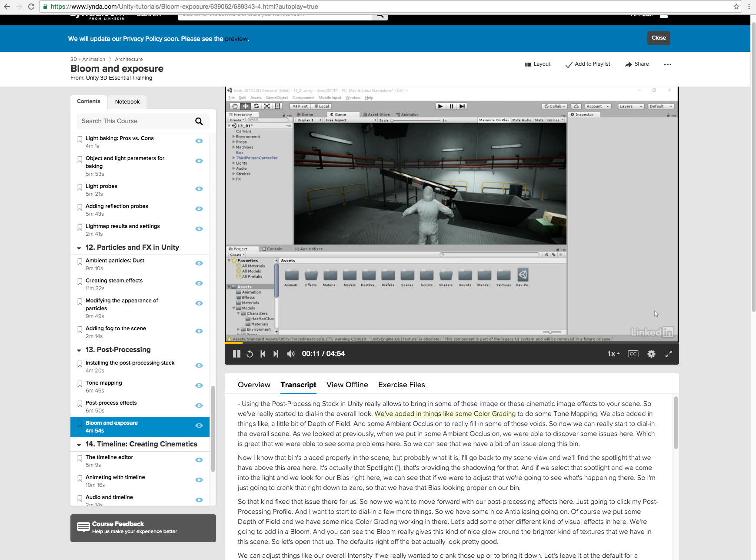Open the Post-process effects video
756x560 pixels.
(x=111, y=403)
